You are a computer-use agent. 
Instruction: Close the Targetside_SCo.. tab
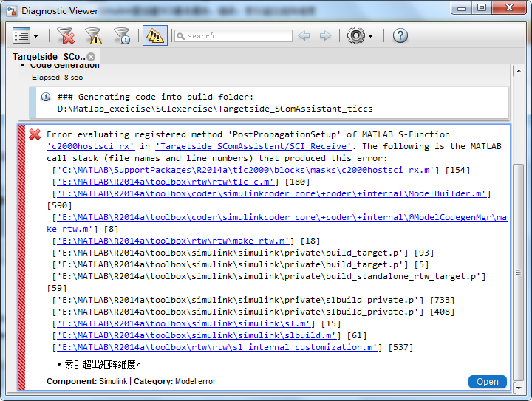click(x=91, y=57)
